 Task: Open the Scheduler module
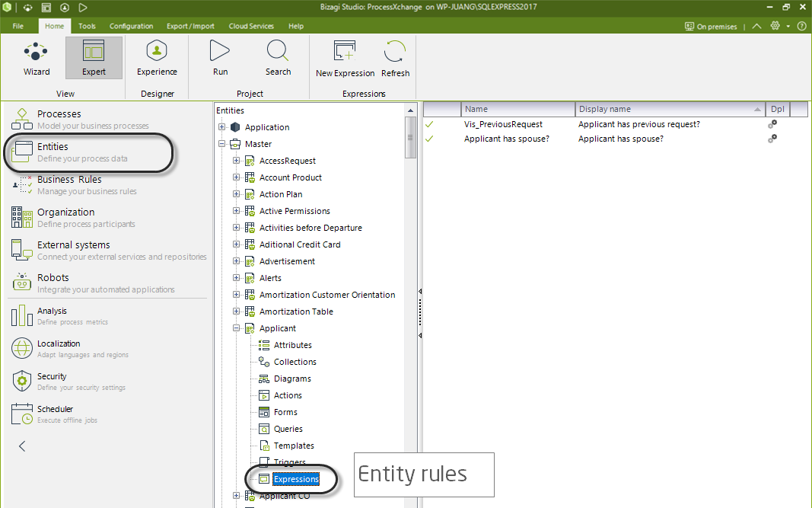[x=54, y=414]
